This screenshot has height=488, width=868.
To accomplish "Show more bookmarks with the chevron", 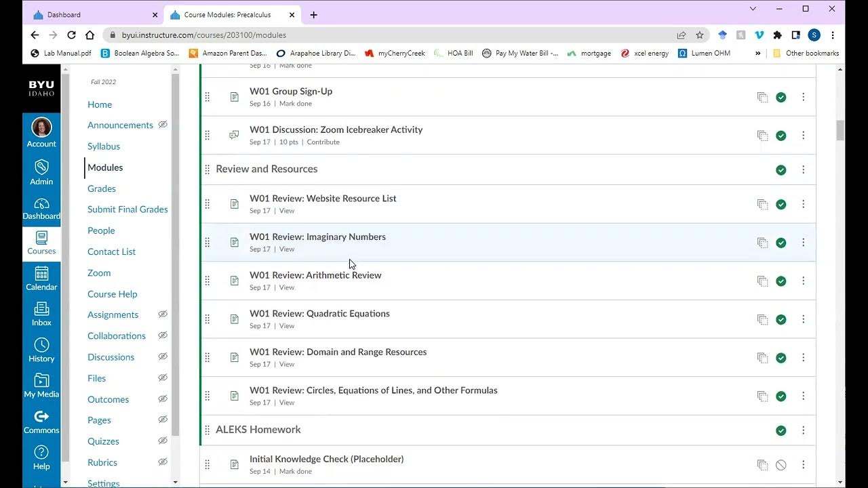I will point(757,53).
